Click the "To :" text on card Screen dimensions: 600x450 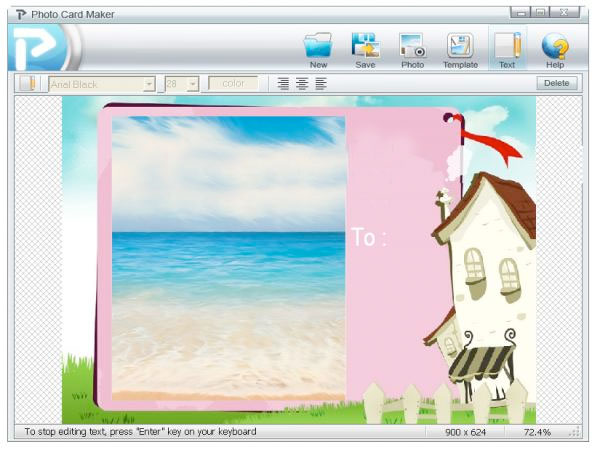(x=368, y=238)
